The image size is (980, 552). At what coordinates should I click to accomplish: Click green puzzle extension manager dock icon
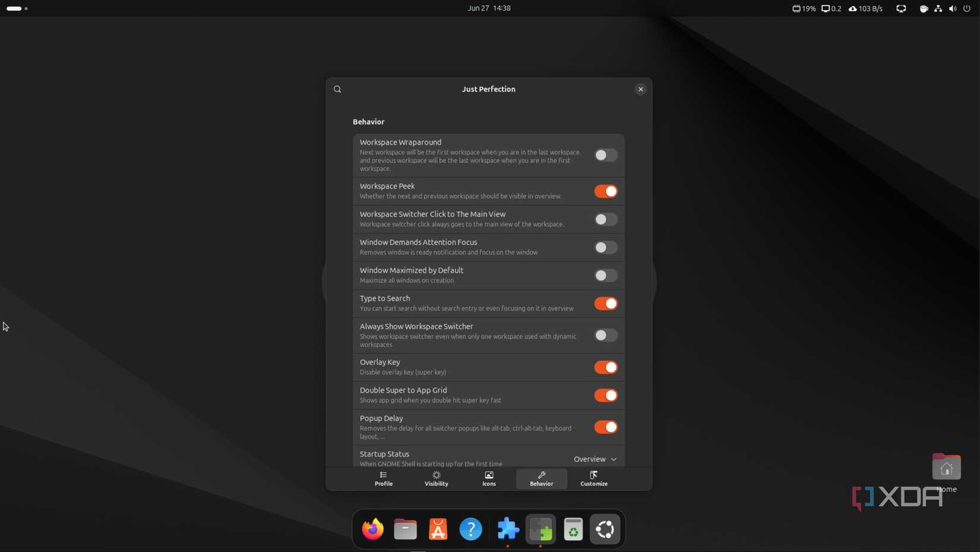[540, 529]
